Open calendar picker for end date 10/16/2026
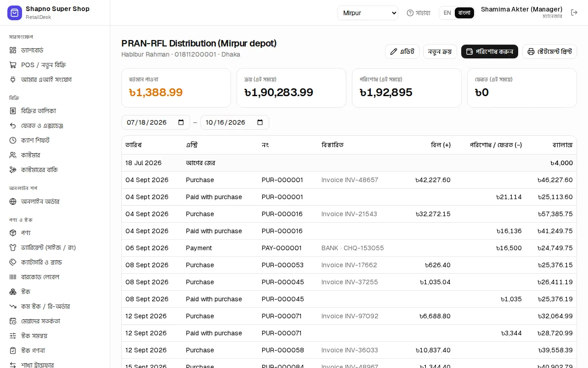 click(260, 122)
